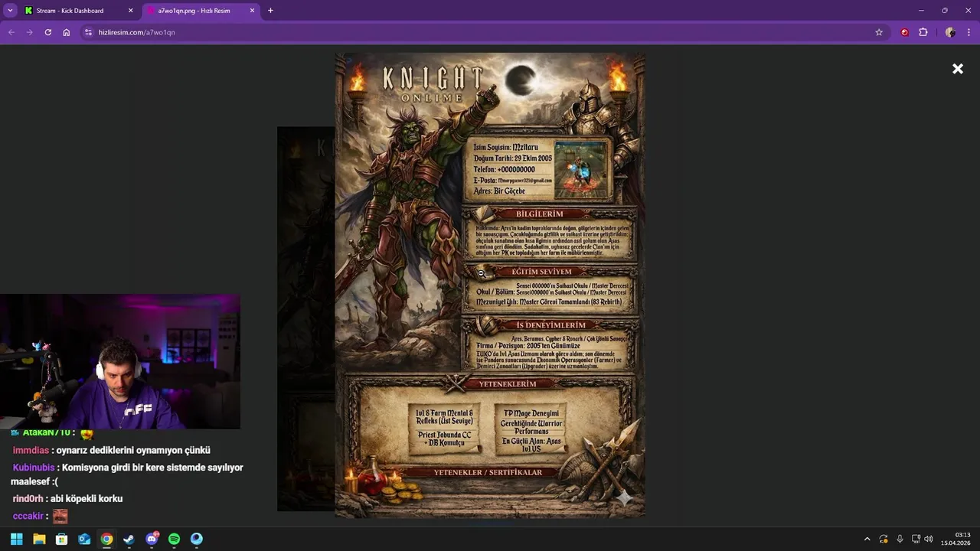Click chat username immdias
The height and width of the screenshot is (551, 980).
31,450
